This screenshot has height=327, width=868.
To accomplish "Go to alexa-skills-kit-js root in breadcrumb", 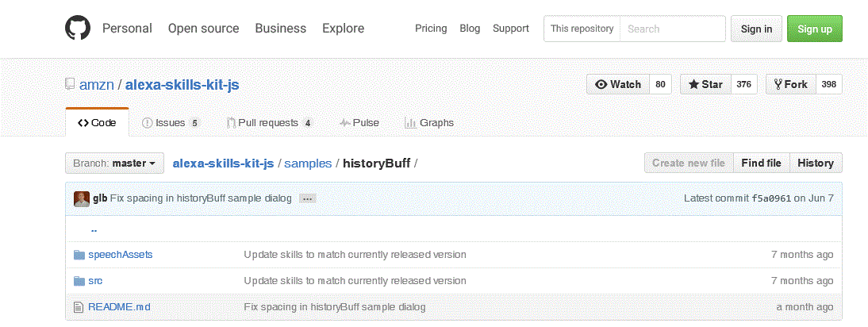I will (224, 163).
